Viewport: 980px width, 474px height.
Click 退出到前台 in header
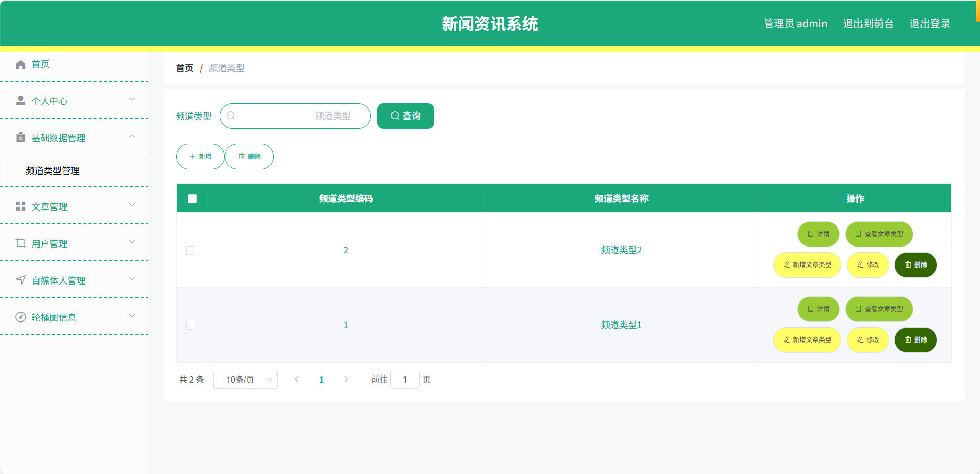tap(868, 24)
